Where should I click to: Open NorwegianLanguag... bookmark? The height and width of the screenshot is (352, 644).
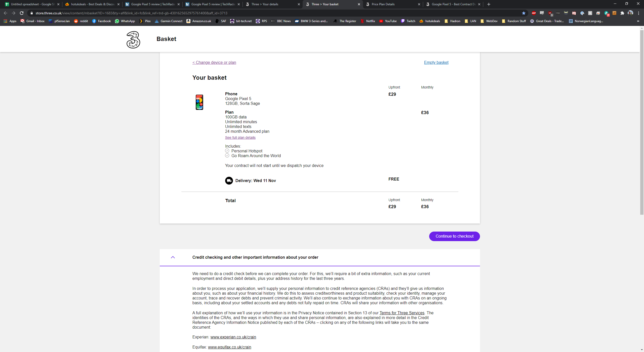click(586, 21)
